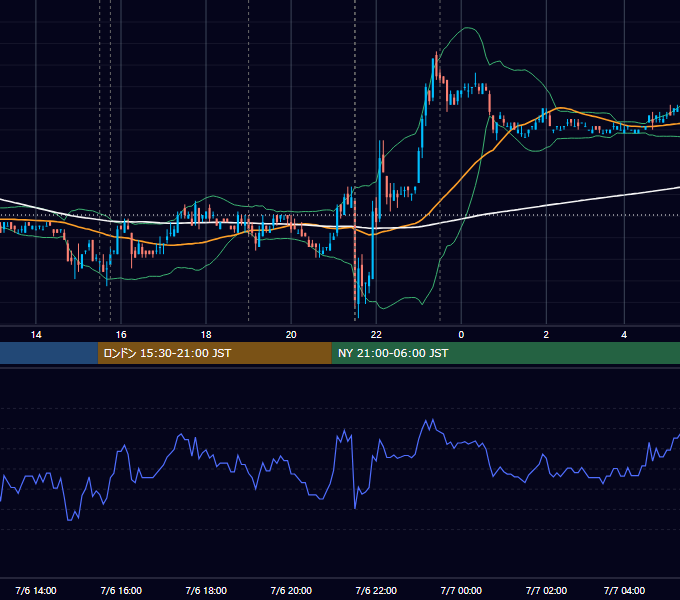
Task: Click the 18 hour label on chart axis
Action: [206, 335]
